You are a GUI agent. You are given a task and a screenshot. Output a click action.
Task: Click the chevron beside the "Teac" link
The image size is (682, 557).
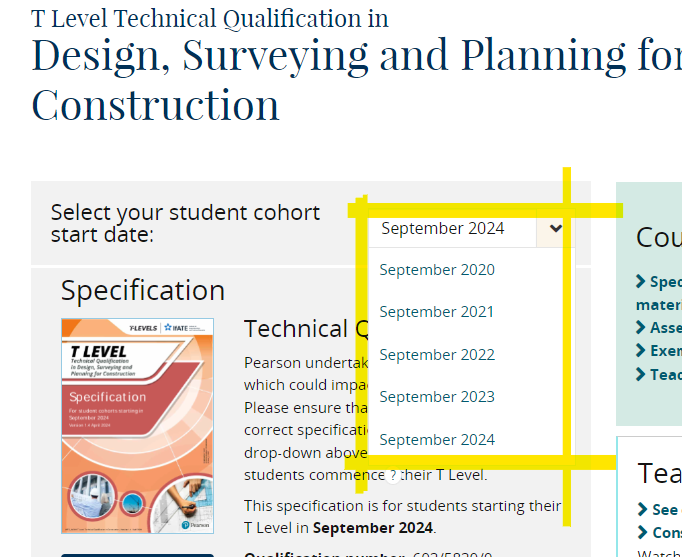click(x=641, y=374)
